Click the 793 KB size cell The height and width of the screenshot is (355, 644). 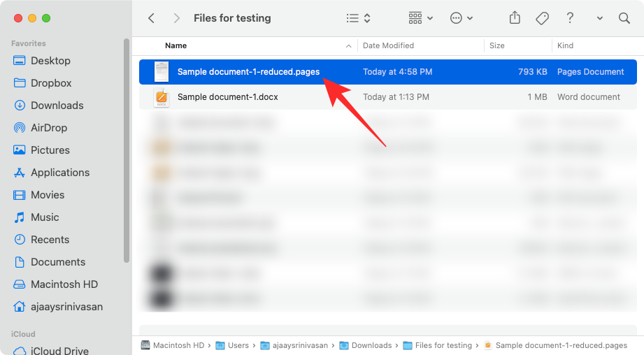pos(532,72)
